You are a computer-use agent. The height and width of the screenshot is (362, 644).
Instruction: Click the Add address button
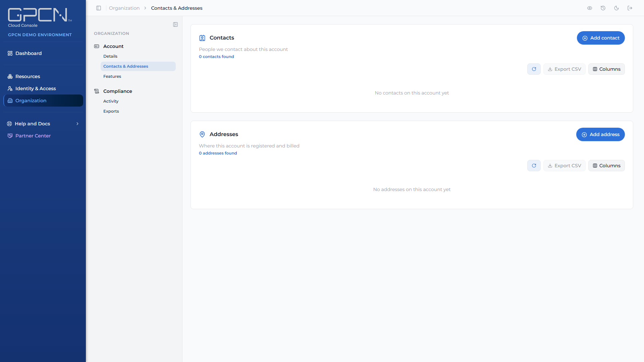tap(600, 134)
